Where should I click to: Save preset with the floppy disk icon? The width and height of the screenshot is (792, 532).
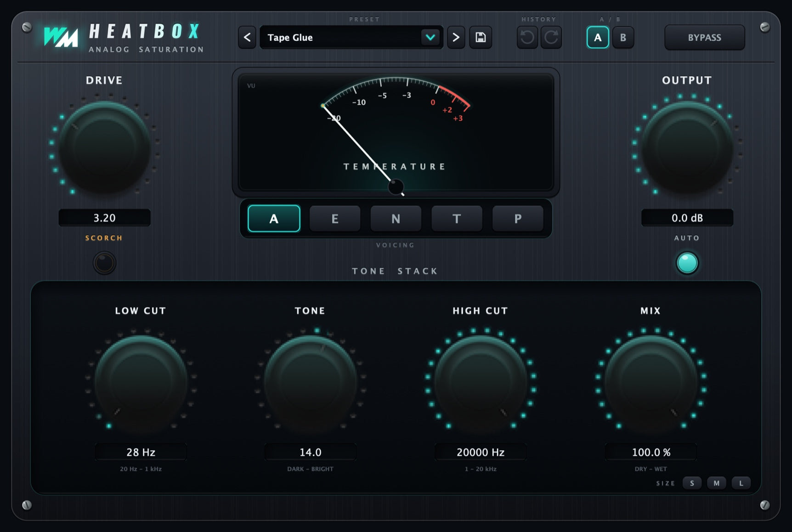pos(481,37)
